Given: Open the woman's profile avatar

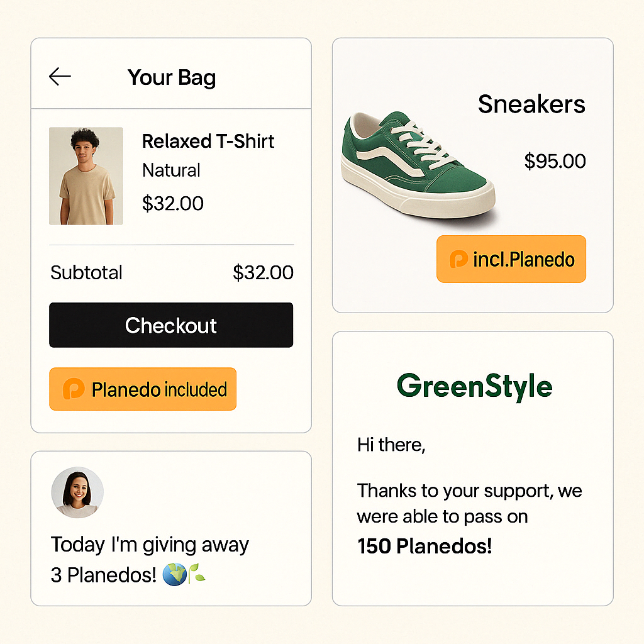Looking at the screenshot, I should (x=77, y=492).
